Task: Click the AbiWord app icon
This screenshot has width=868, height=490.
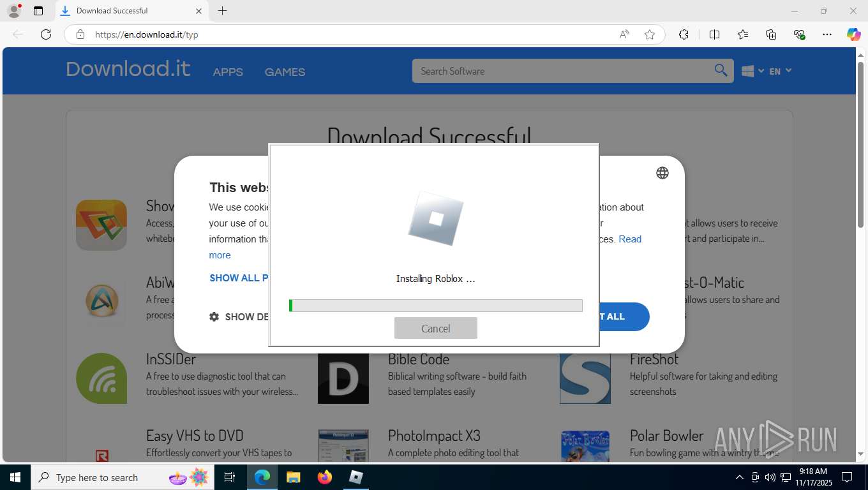Action: (x=101, y=301)
